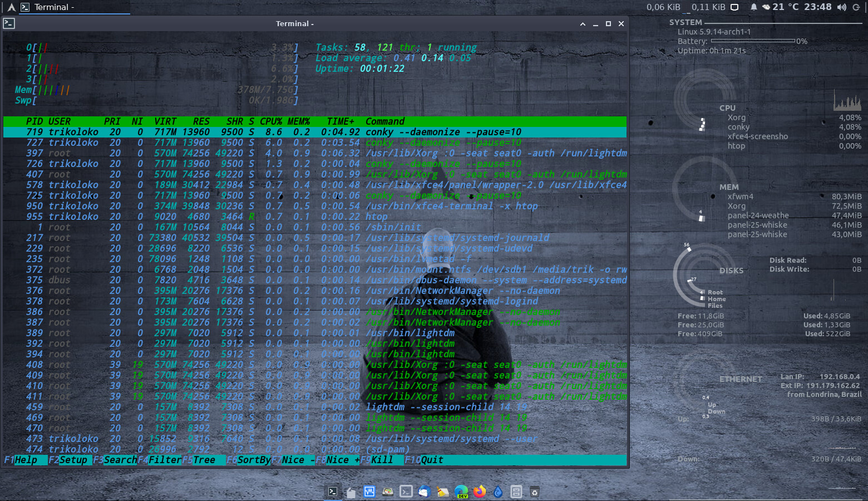The width and height of the screenshot is (868, 501).
Task: Click the Terminal task in top panel
Action: click(x=50, y=7)
